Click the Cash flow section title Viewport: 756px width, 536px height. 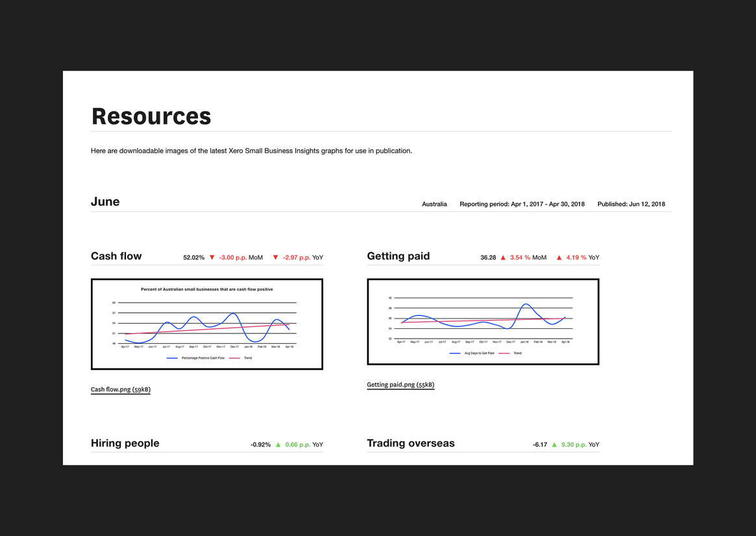[116, 256]
